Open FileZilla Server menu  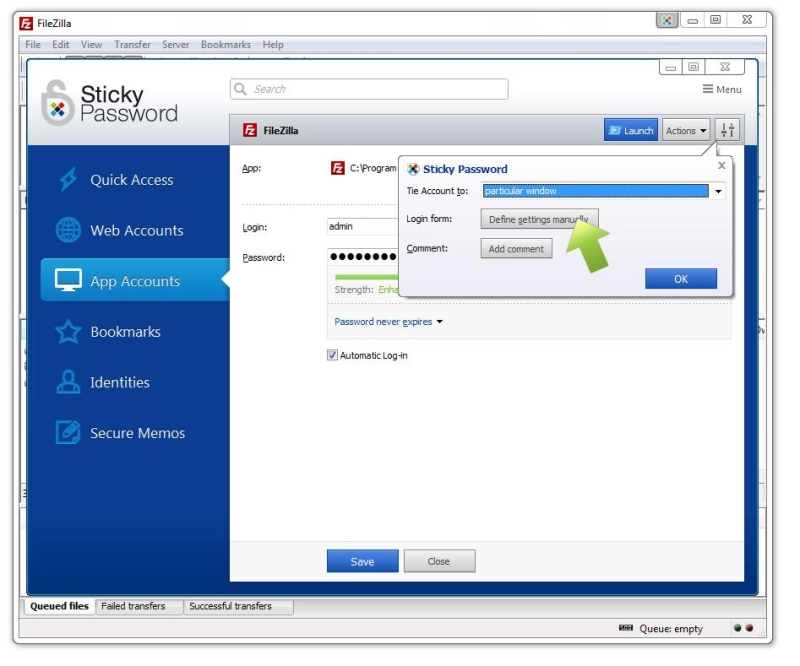176,45
